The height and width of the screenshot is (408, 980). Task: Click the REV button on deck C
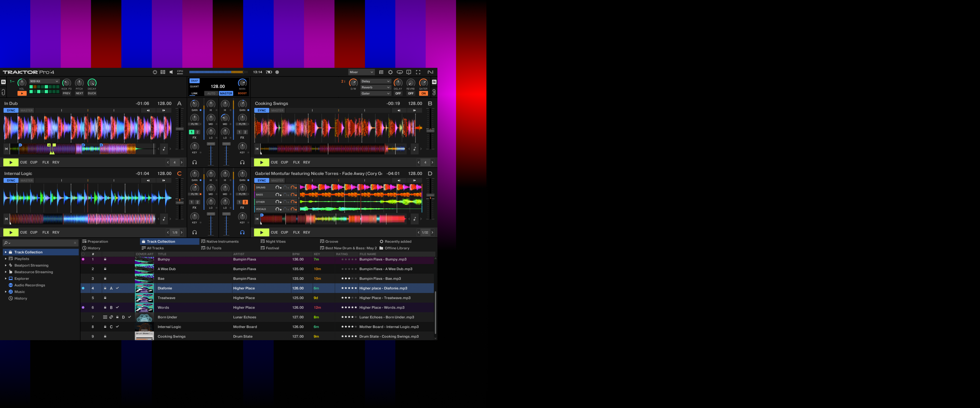(56, 232)
